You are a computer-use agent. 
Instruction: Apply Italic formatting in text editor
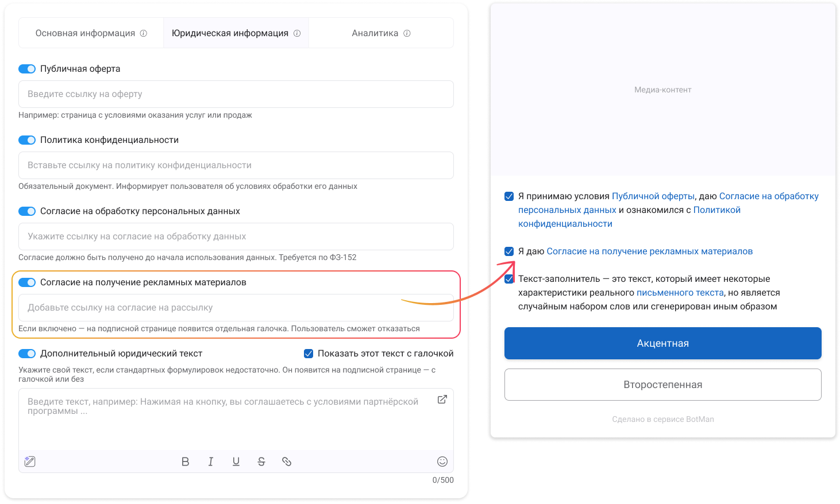210,462
